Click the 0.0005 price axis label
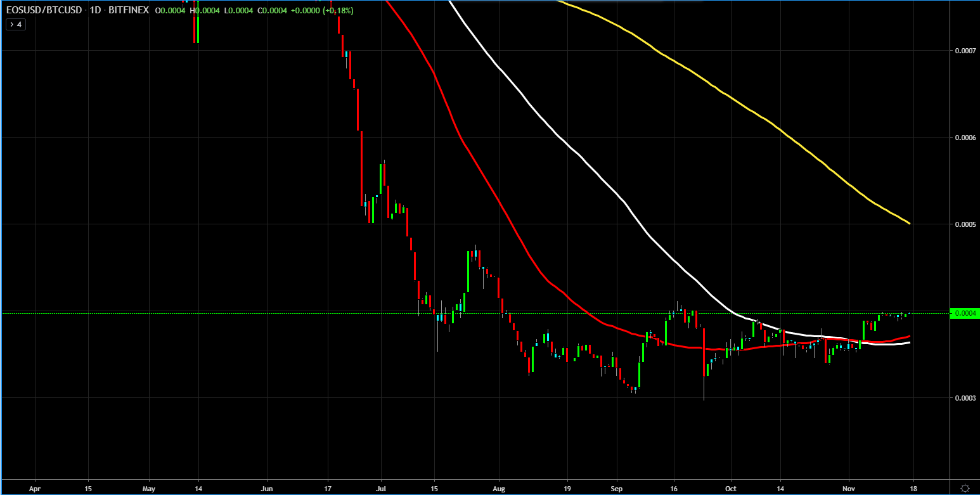This screenshot has height=495, width=980. pos(964,224)
